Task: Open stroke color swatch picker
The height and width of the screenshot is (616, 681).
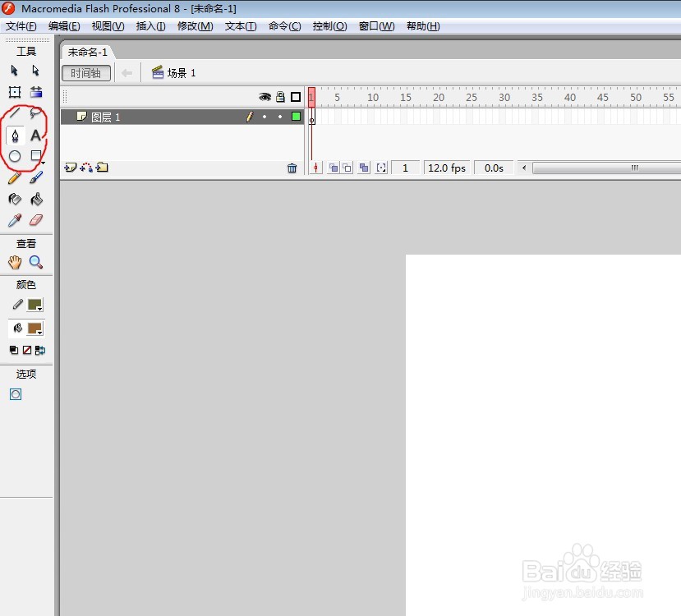Action: click(35, 305)
